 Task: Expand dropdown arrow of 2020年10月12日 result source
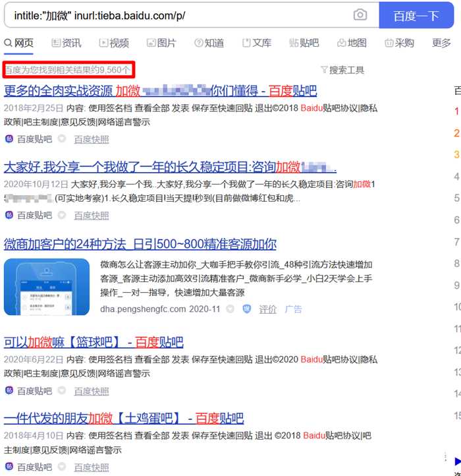coord(62,215)
